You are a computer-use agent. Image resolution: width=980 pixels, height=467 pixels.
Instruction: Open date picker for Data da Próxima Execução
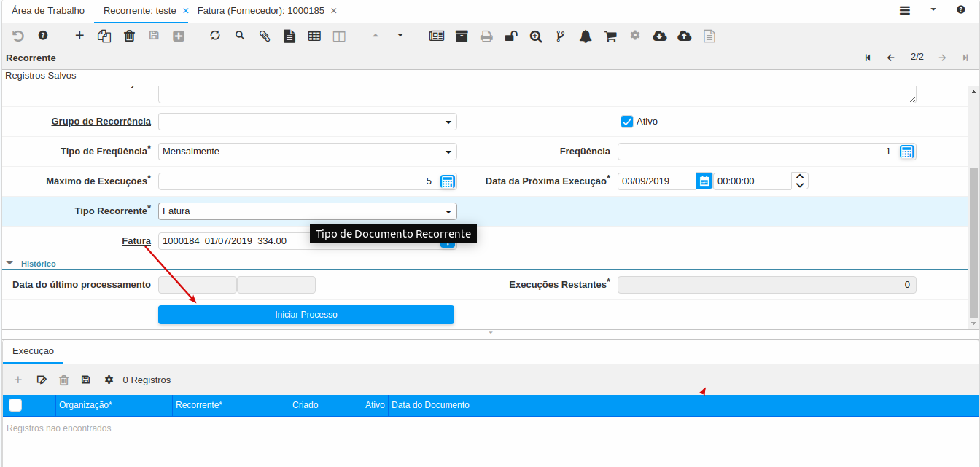coord(704,181)
